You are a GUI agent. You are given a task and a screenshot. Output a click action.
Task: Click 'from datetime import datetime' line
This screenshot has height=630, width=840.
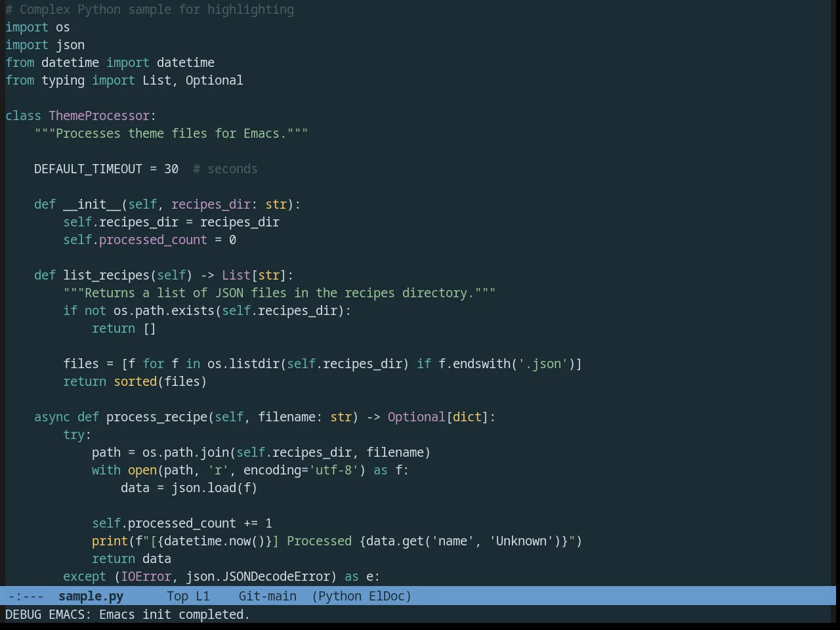[110, 62]
